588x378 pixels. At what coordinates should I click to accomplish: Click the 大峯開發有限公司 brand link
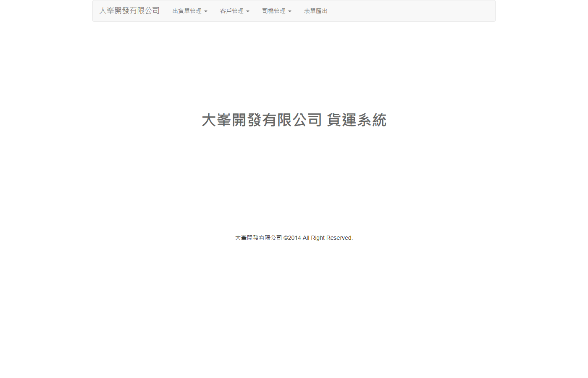(129, 11)
